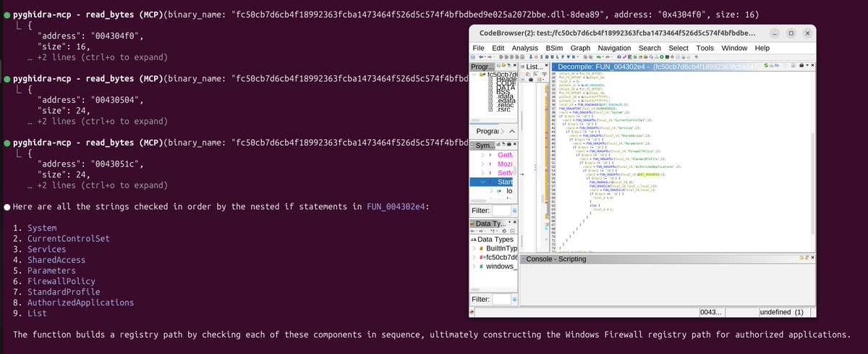Open the Analysis menu
Image resolution: width=868 pixels, height=354 pixels.
tap(526, 48)
